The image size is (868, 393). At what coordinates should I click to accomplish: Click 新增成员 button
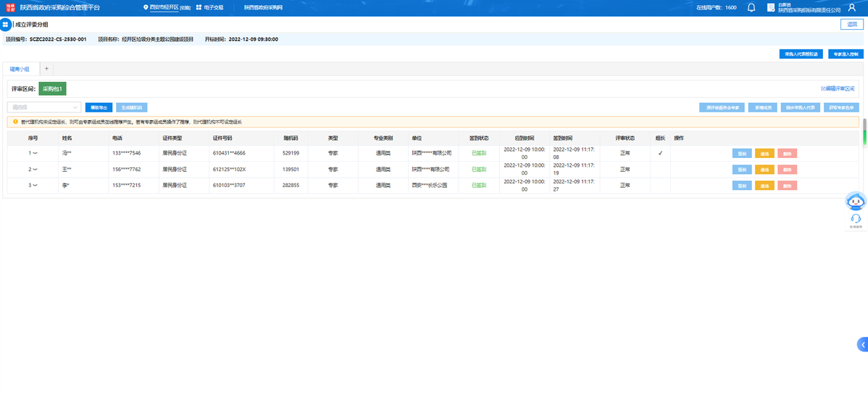click(x=763, y=107)
